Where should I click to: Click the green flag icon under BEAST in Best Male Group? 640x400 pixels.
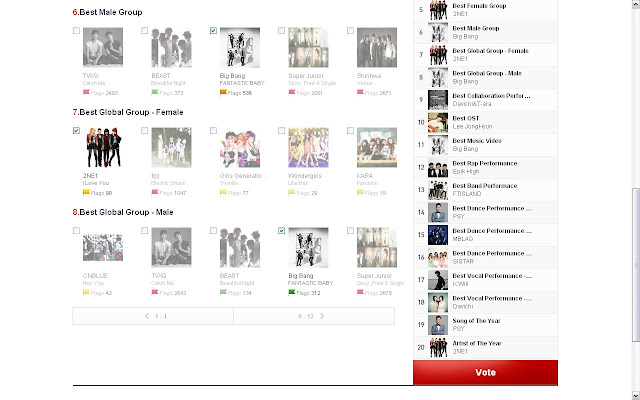(x=155, y=92)
